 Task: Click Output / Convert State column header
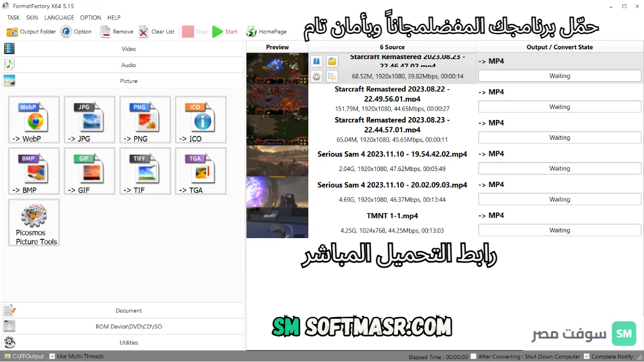tap(560, 47)
